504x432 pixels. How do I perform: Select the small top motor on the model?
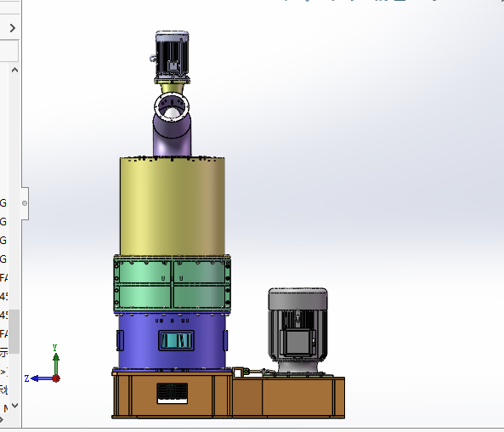pos(172,56)
